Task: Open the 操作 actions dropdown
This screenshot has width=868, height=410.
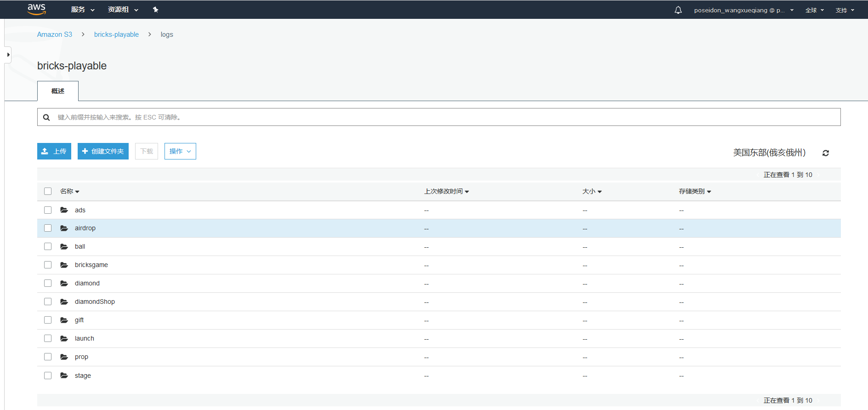Action: 180,151
